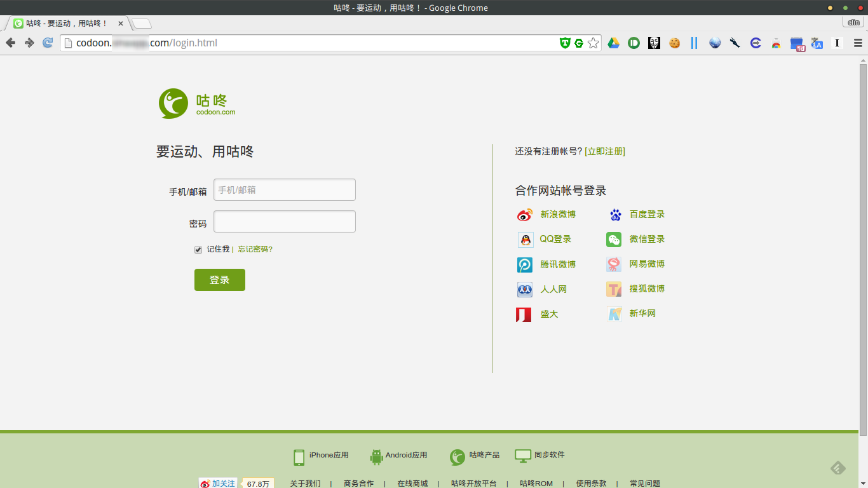The height and width of the screenshot is (488, 868).
Task: Click the Guy Fawkes mask extension icon
Action: (654, 43)
